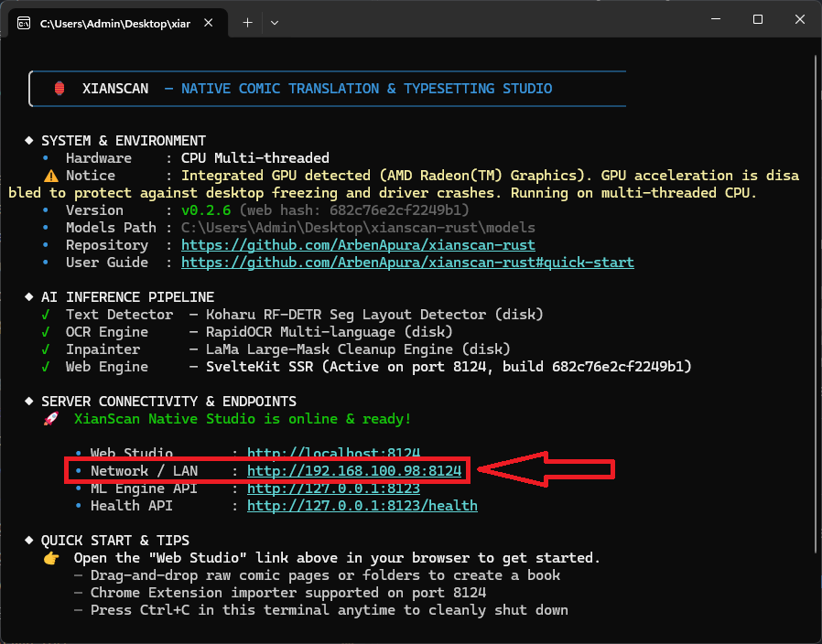Click 'LaMa Large-Mask Cleanup Engine (disk)' text
This screenshot has height=644, width=822.
point(358,349)
